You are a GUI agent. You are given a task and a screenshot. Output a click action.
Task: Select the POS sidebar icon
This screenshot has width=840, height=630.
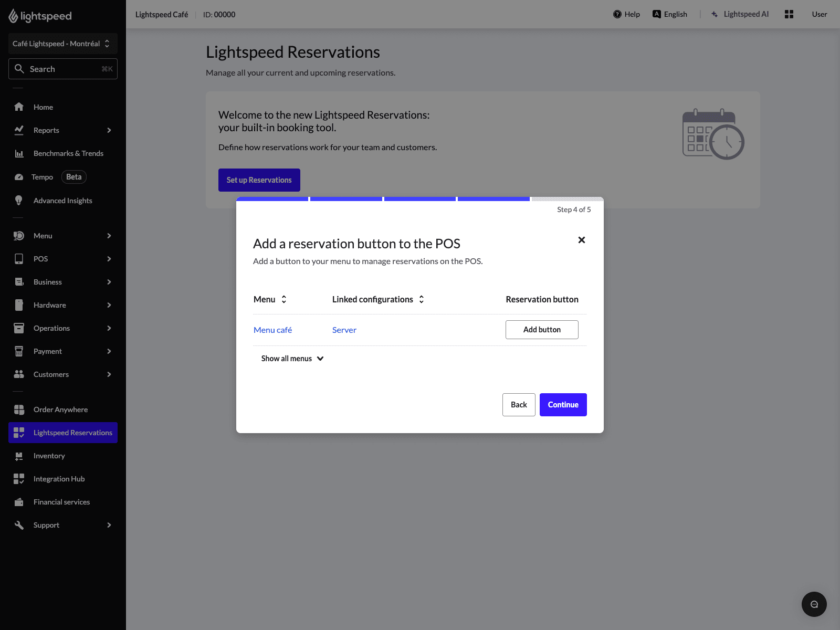(x=19, y=258)
